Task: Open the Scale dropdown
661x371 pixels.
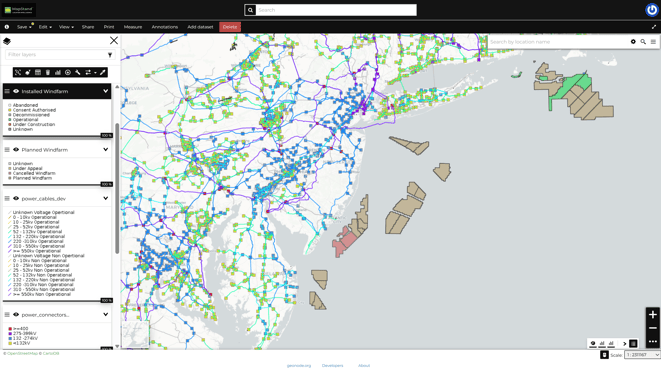Action: tap(642, 355)
